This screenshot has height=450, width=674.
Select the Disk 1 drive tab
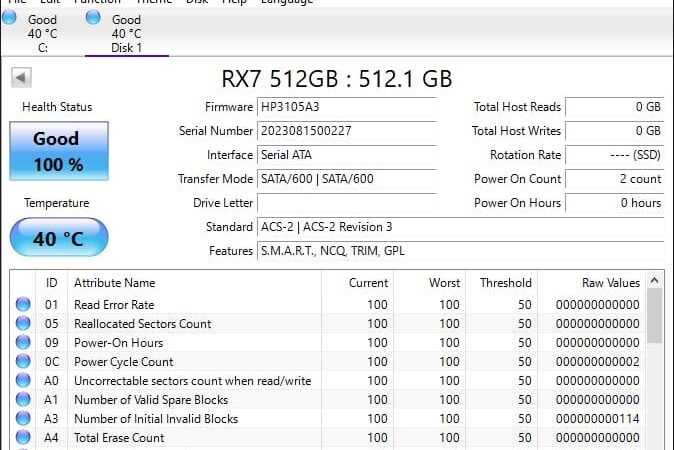coord(126,33)
